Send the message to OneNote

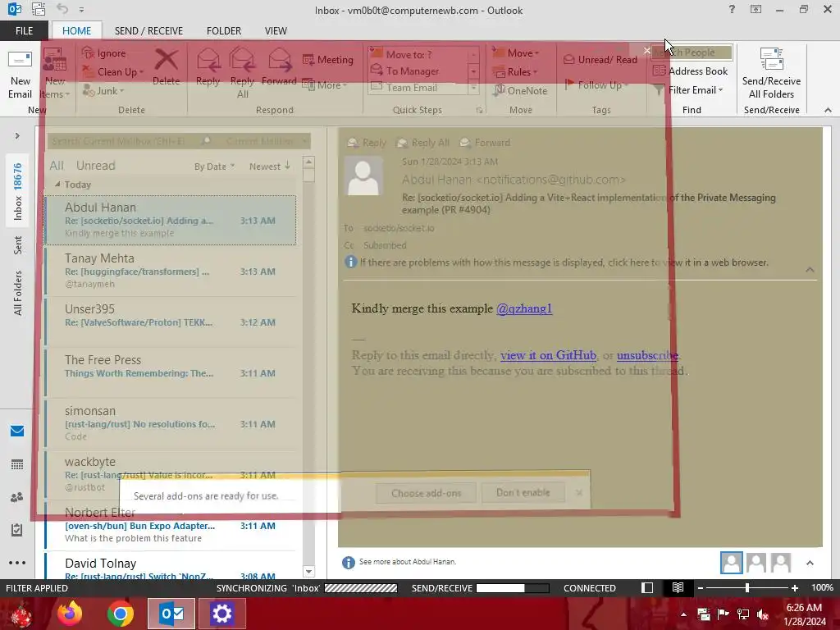pos(520,90)
